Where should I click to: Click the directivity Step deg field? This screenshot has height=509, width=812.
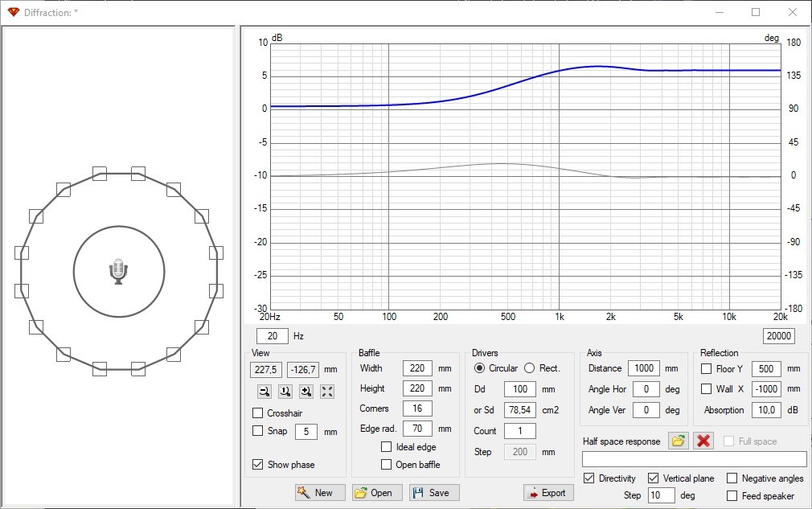pos(662,495)
